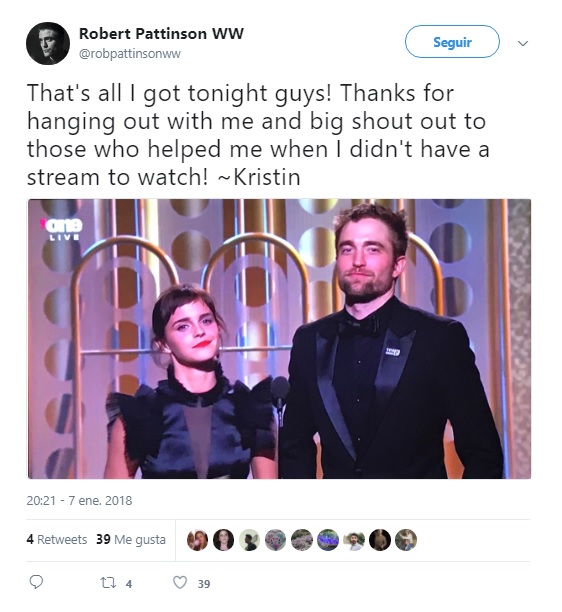The height and width of the screenshot is (612, 562).
Task: Click the like count number 39
Action: pyautogui.click(x=204, y=584)
